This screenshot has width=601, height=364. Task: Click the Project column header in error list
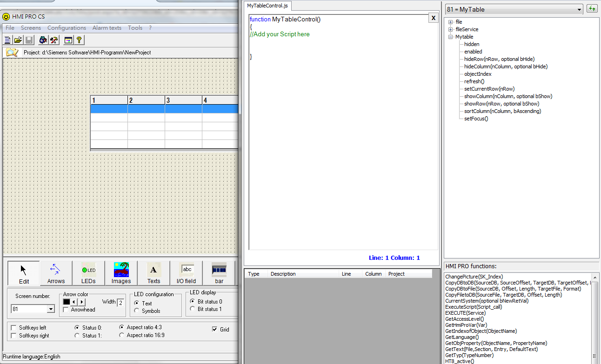(409, 274)
